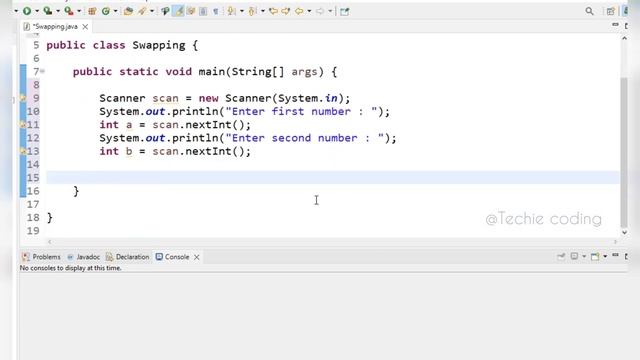The height and width of the screenshot is (360, 640).
Task: Toggle Show Whitespace Characters button
Action: point(216,11)
